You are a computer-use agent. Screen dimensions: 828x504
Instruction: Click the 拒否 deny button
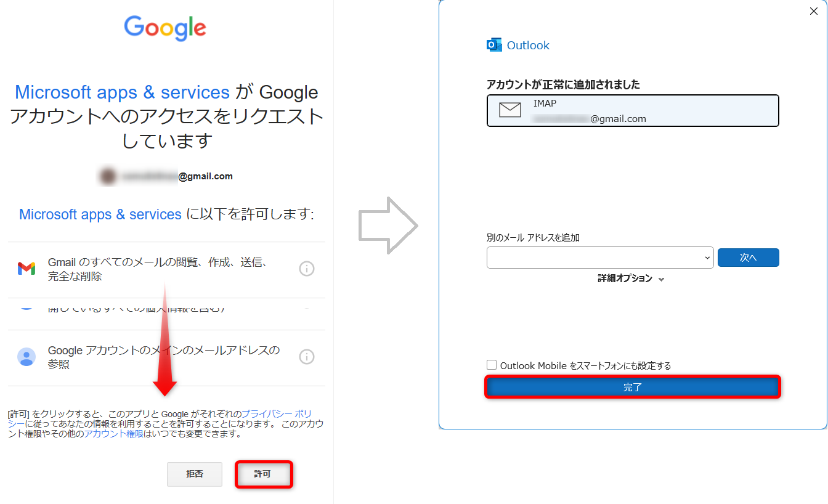tap(195, 474)
